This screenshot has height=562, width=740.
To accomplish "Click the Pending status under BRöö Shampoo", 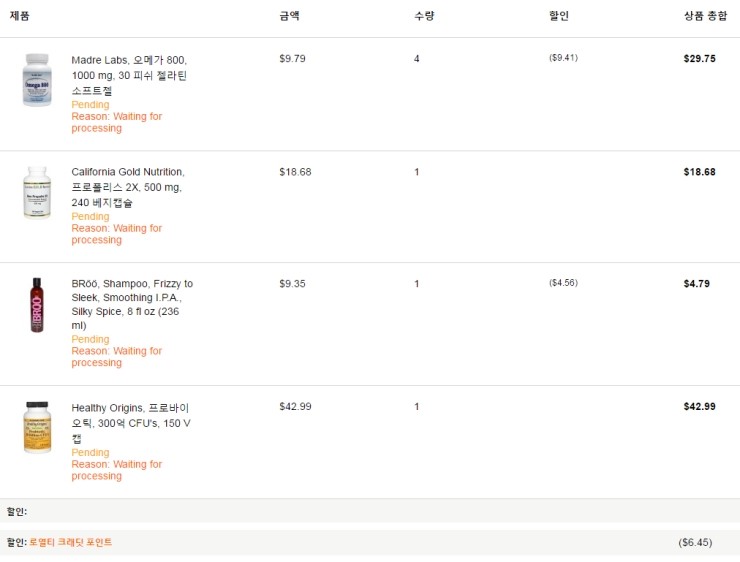I will tap(90, 339).
